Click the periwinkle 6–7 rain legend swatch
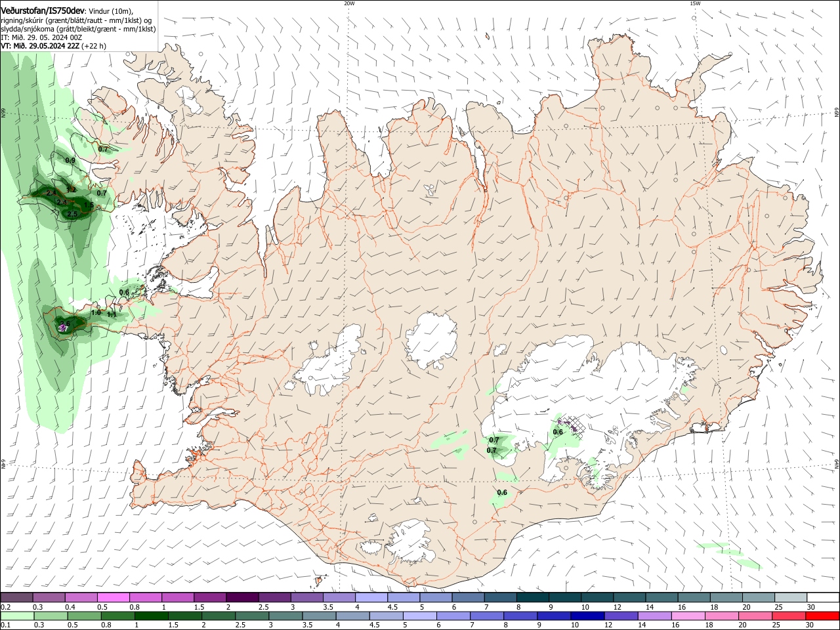Viewport: 840px width, 630px height. click(x=453, y=616)
